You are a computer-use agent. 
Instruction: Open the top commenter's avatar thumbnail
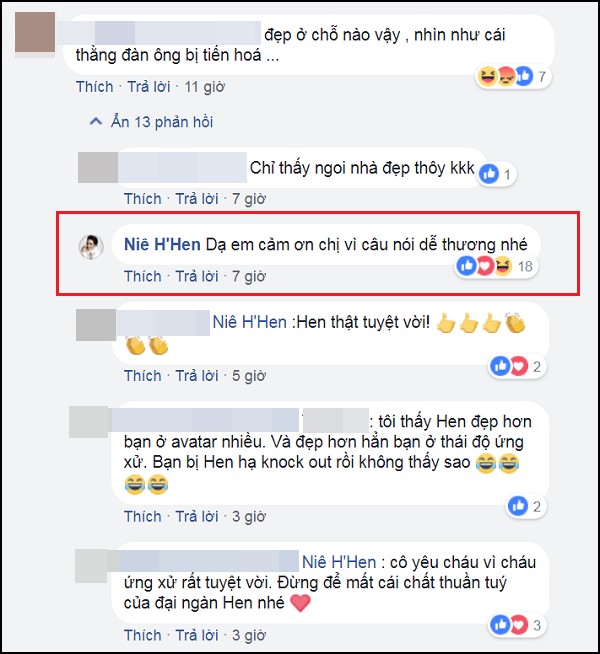(35, 33)
